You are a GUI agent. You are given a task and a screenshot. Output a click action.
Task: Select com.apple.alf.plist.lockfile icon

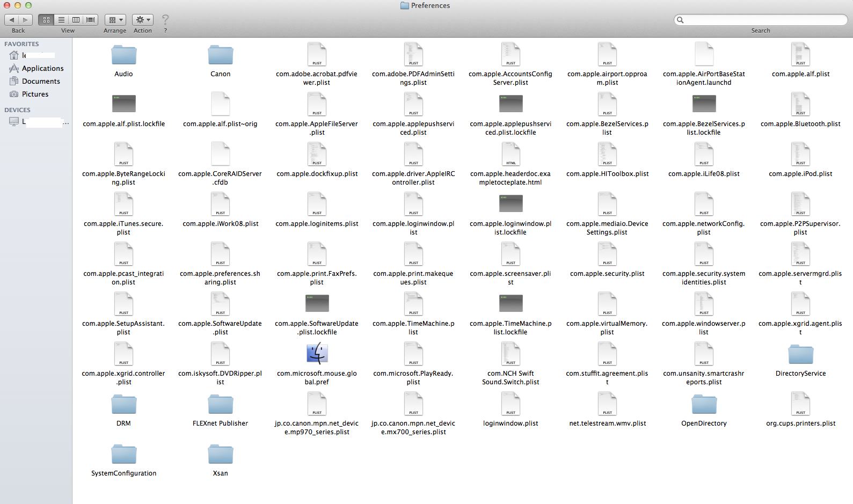click(124, 104)
